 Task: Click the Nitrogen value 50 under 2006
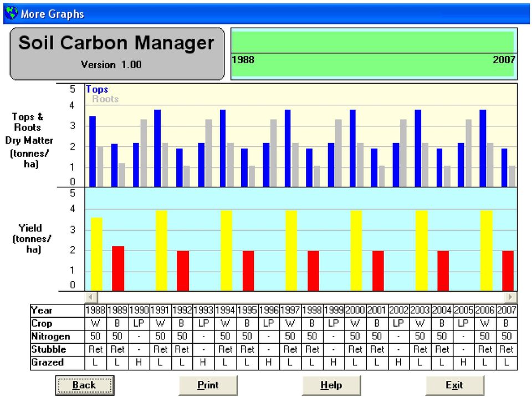485,337
